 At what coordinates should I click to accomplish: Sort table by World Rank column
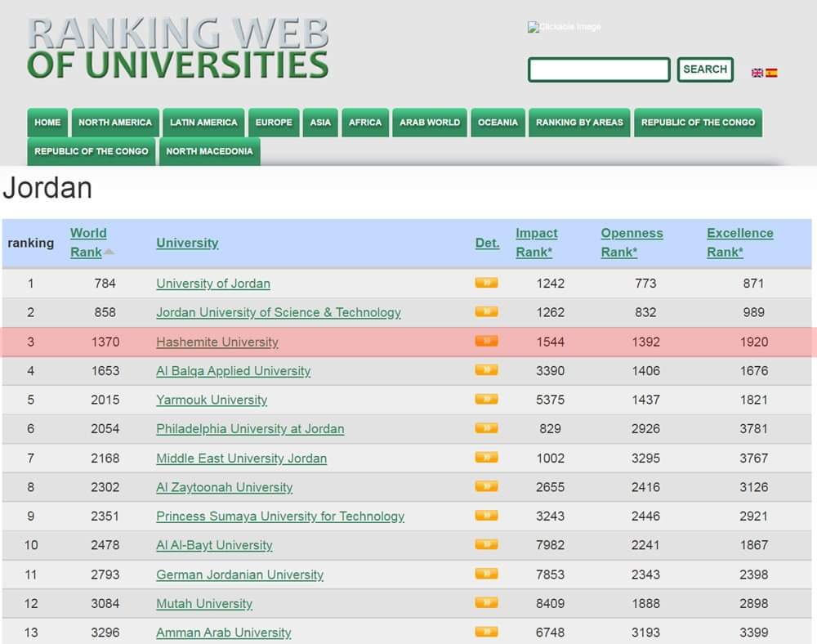click(x=88, y=243)
